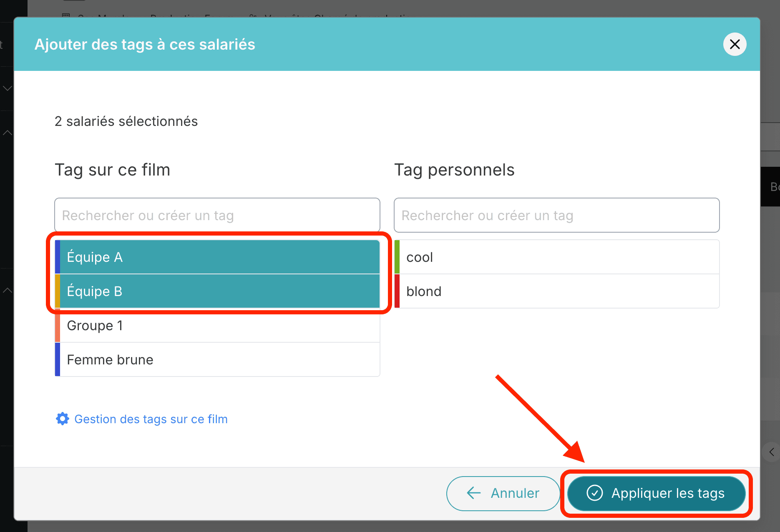Select the blond personal tag
Image resolution: width=780 pixels, height=532 pixels.
click(557, 291)
